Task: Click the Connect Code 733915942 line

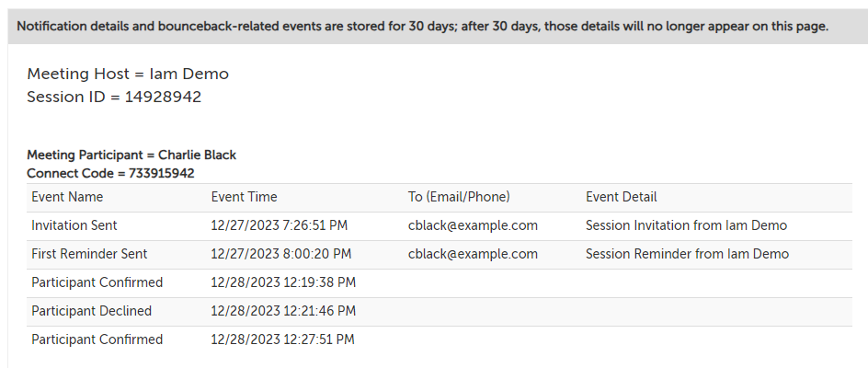Action: coord(110,173)
